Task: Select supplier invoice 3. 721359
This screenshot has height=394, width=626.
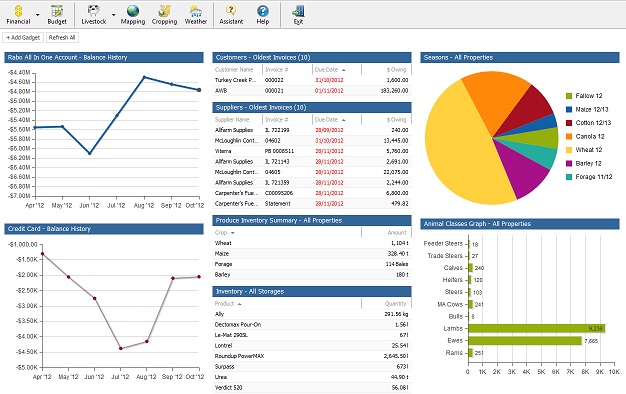Action: pyautogui.click(x=312, y=182)
